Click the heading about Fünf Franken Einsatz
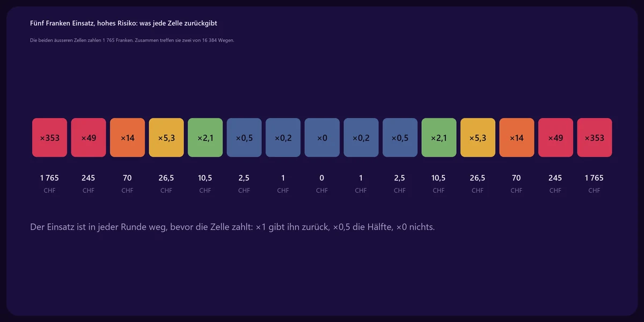Screen dimensions: 644x322 point(124,24)
